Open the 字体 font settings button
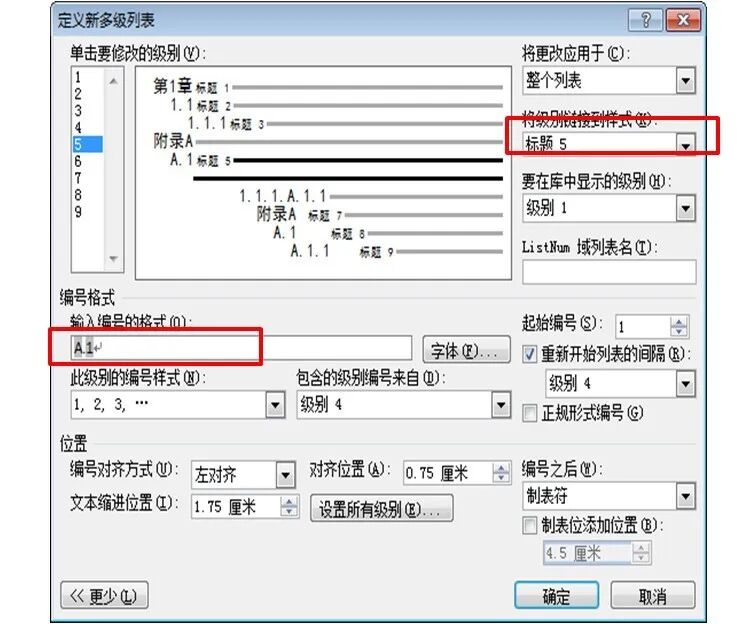The width and height of the screenshot is (745, 624). point(466,349)
